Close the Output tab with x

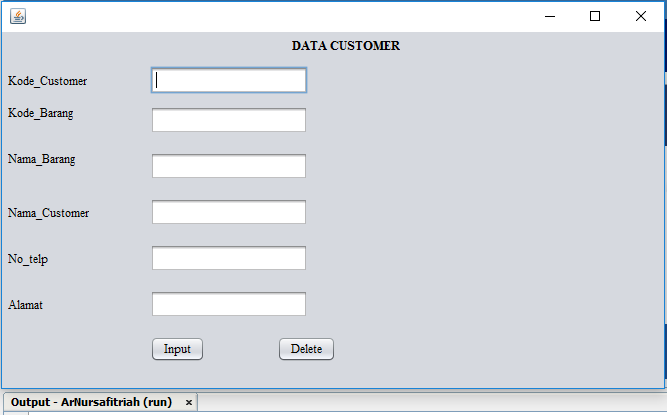[x=189, y=402]
